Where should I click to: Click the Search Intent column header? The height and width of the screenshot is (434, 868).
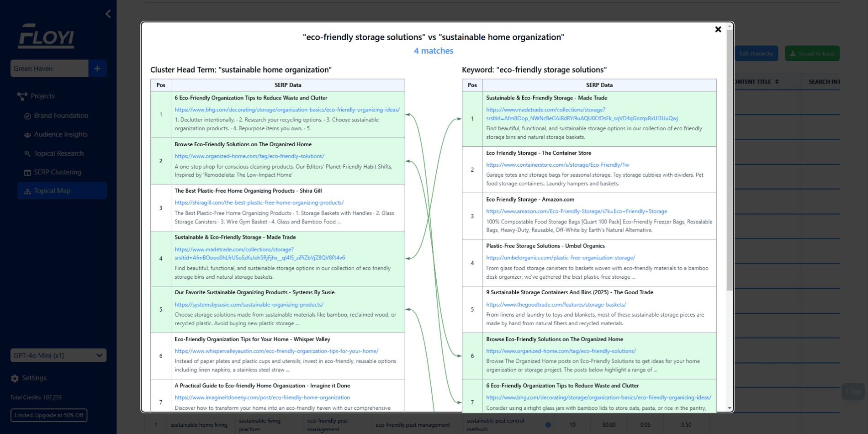click(824, 82)
